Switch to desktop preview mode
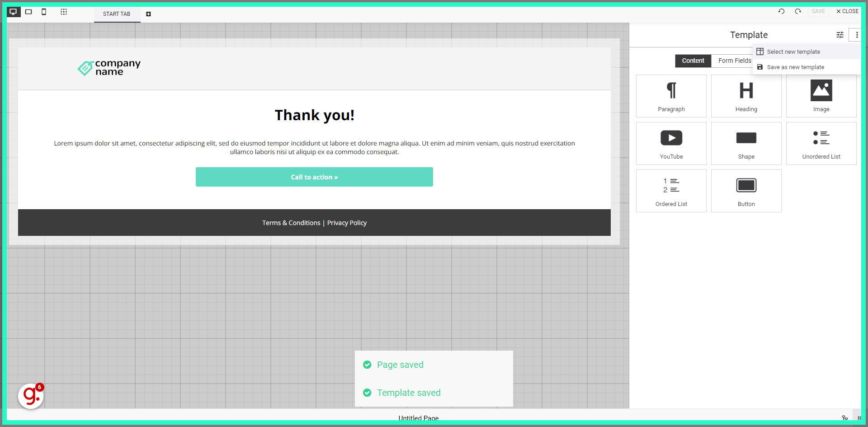Image resolution: width=868 pixels, height=427 pixels. coord(13,12)
